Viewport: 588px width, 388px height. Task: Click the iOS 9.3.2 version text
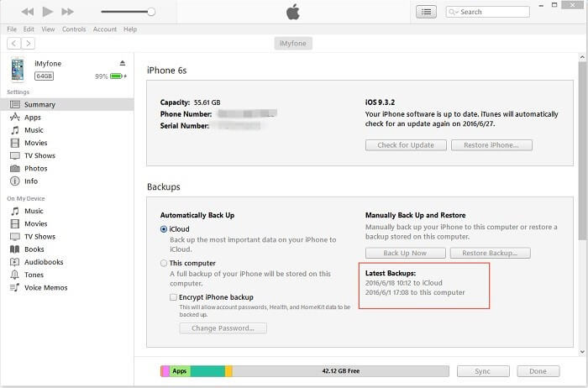click(x=380, y=102)
